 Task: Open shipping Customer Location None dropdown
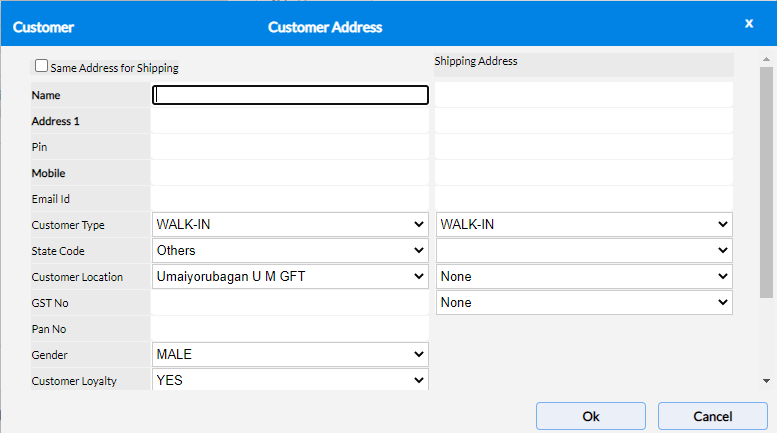coord(584,276)
